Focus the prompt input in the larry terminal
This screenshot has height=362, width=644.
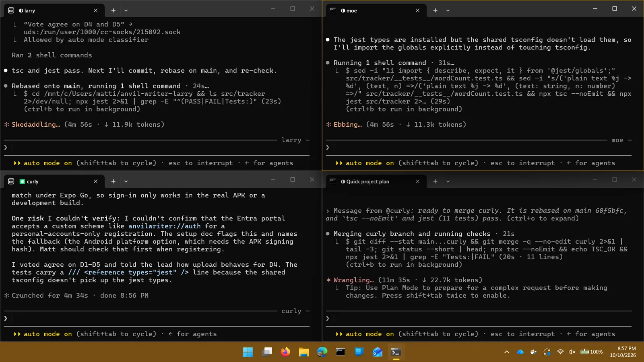tap(157, 148)
